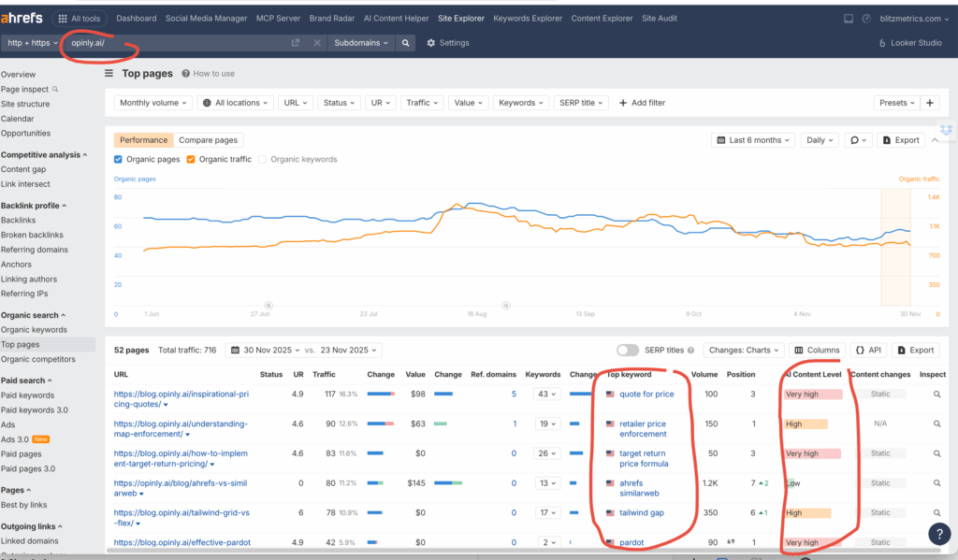Clear the URL field with the X icon

coord(317,43)
